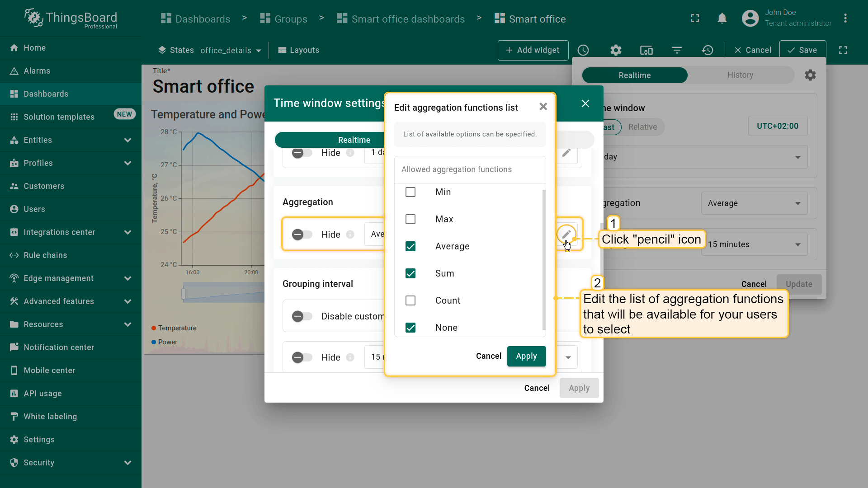868x488 pixels.
Task: Open dashboard settings gear icon
Action: 616,50
